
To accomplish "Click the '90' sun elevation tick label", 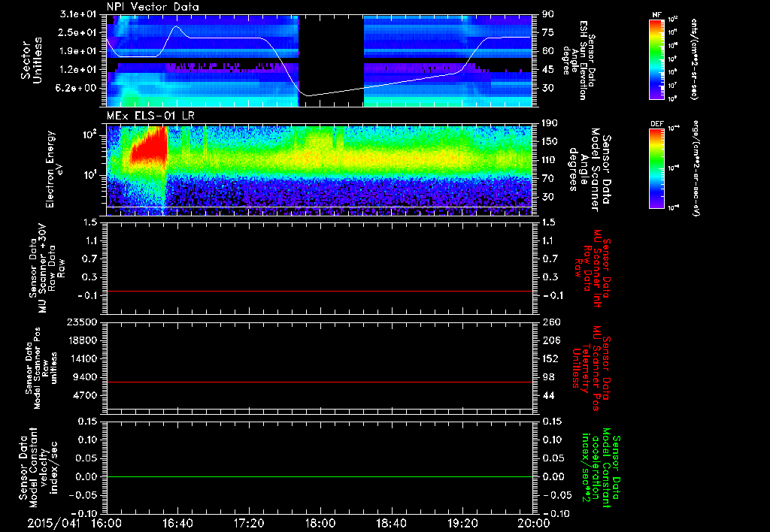I will click(x=548, y=14).
